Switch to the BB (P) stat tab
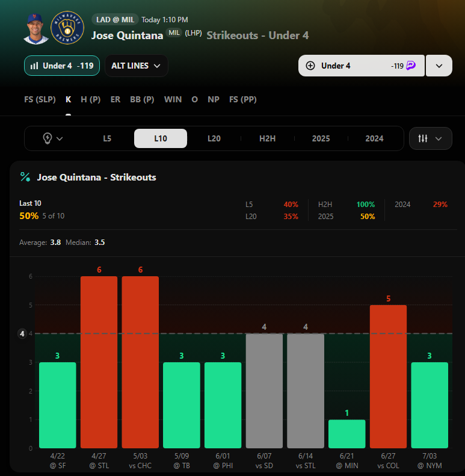The height and width of the screenshot is (476, 465). pos(142,99)
